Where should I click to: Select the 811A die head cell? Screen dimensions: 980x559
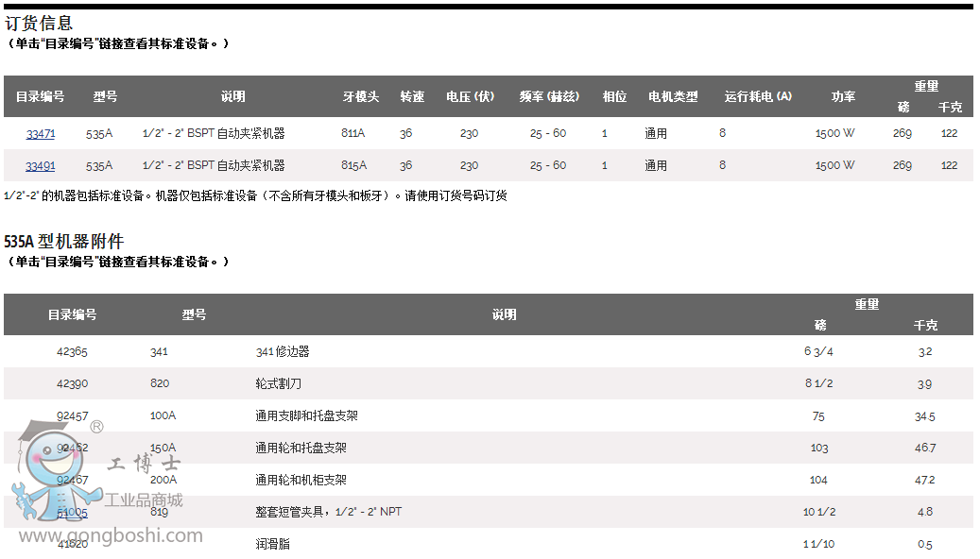pyautogui.click(x=353, y=134)
